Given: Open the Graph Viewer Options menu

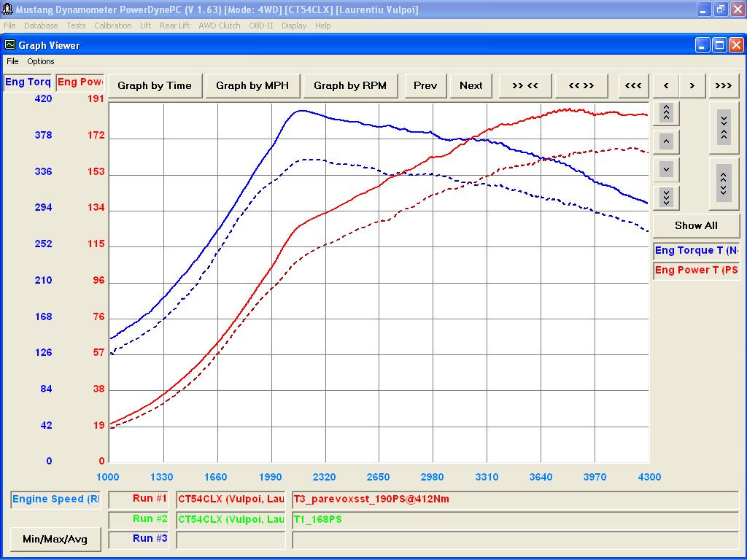Looking at the screenshot, I should 41,61.
